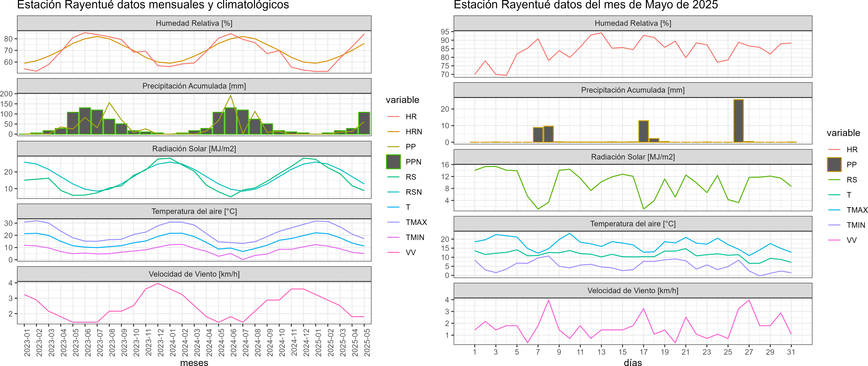
Task: Click the May 2025 'Precipitación Acumulada [mm]' panel header
Action: (x=633, y=90)
